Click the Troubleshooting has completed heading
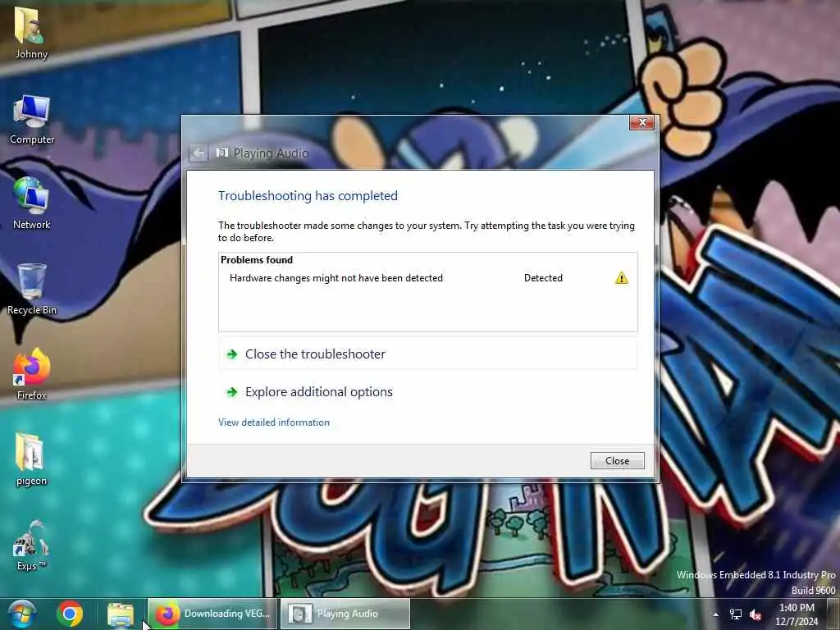The width and height of the screenshot is (840, 630). click(308, 196)
